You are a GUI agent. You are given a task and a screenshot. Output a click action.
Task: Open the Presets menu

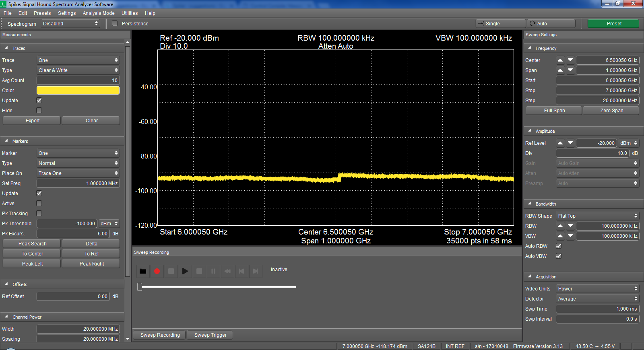pyautogui.click(x=42, y=13)
